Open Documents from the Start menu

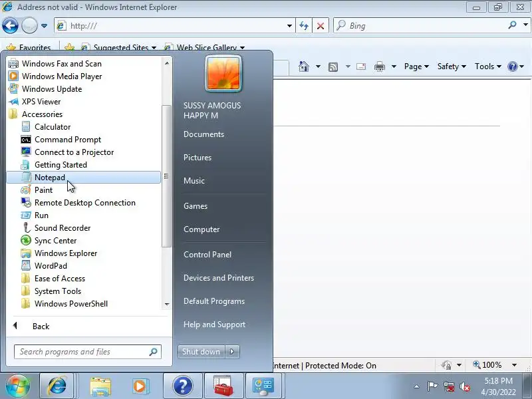click(x=204, y=134)
